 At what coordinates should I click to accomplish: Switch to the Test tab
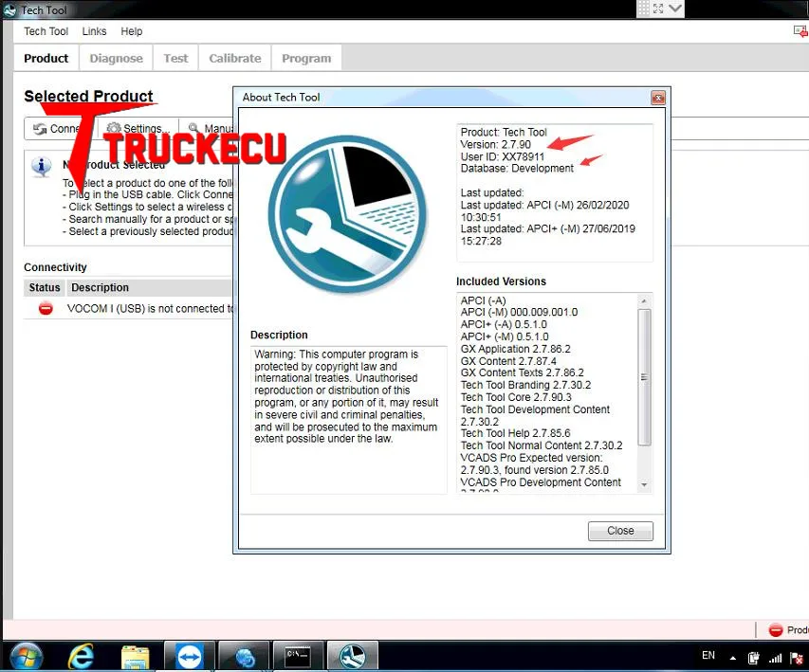[x=175, y=58]
